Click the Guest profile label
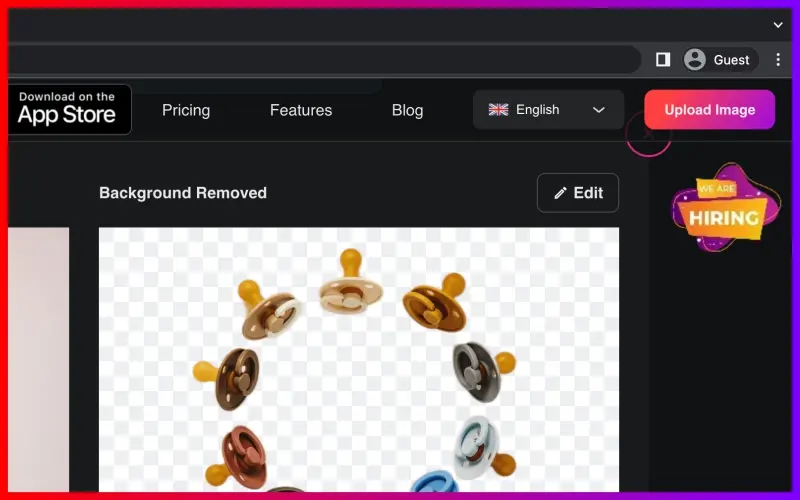Screen dimensions: 800x500 tap(731, 60)
